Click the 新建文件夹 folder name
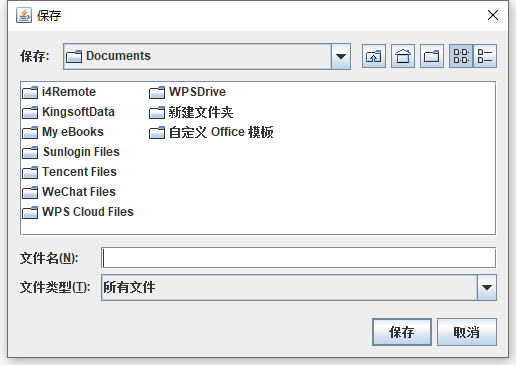 (201, 112)
